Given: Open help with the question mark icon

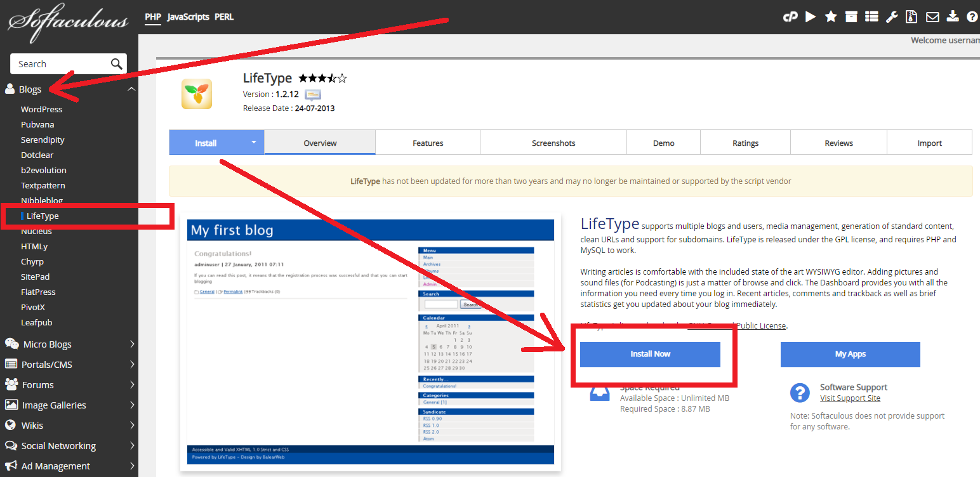Looking at the screenshot, I should pos(972,17).
